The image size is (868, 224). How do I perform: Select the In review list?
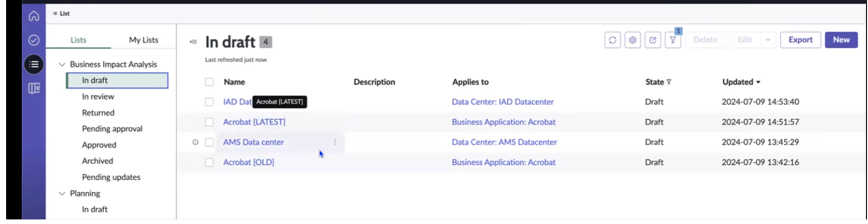(98, 97)
